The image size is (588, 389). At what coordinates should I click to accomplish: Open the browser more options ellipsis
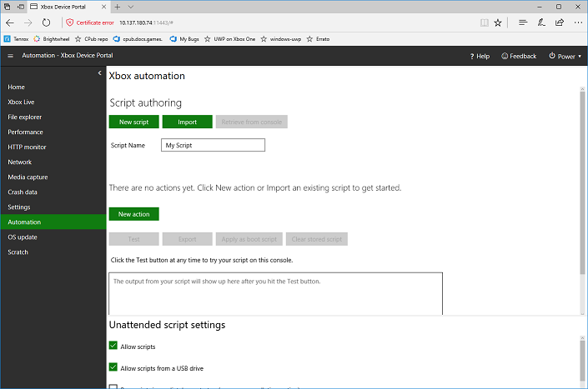(578, 22)
